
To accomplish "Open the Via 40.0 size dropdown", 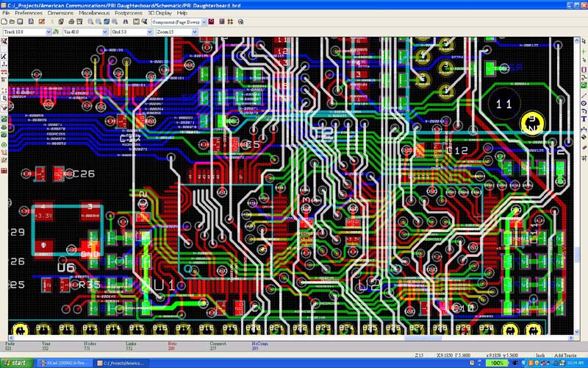I will (105, 32).
